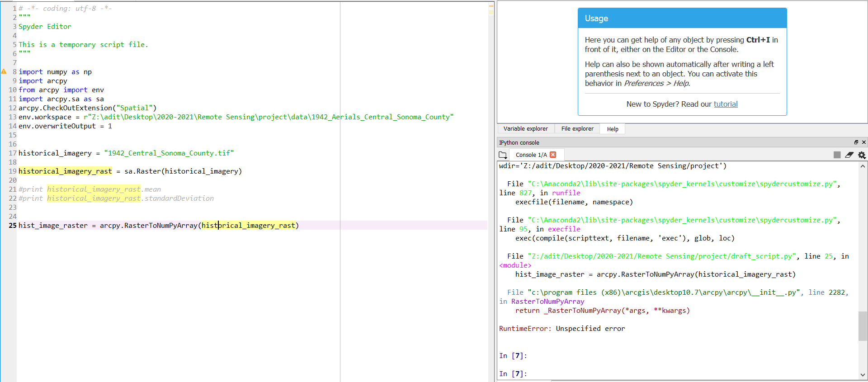Open the Spyder tutorial link
The image size is (868, 382).
point(726,104)
